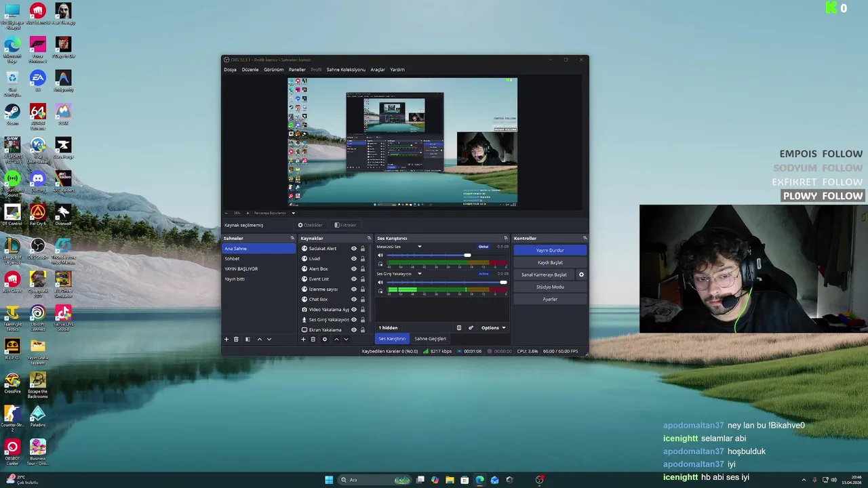Switch to Sahne Geçişleri tab
Image resolution: width=868 pixels, height=488 pixels.
tap(430, 339)
